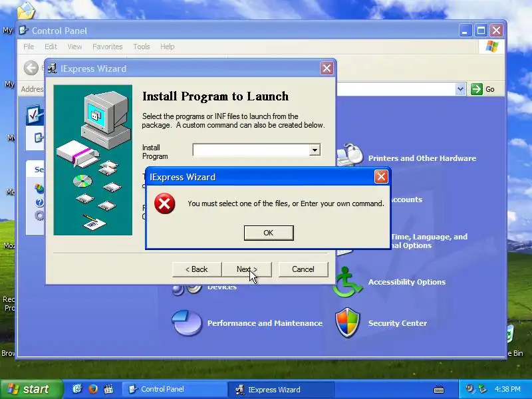Click OK in the IExpress error dialog
The width and height of the screenshot is (532, 399).
tap(269, 233)
